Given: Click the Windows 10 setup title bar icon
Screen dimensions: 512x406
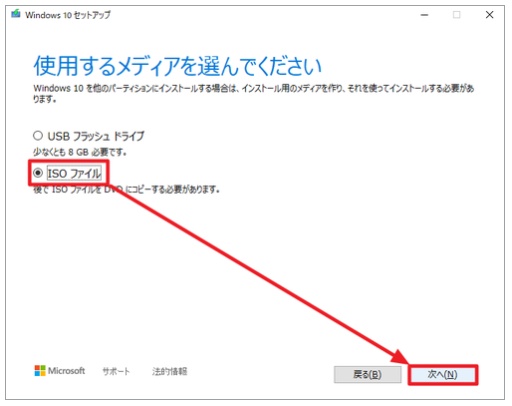Looking at the screenshot, I should [x=16, y=14].
